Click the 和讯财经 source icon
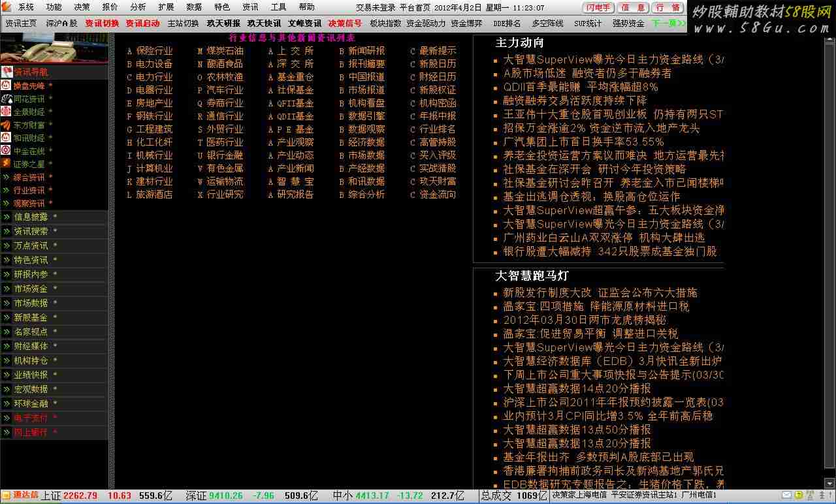Image resolution: width=836 pixels, height=504 pixels. click(7, 138)
